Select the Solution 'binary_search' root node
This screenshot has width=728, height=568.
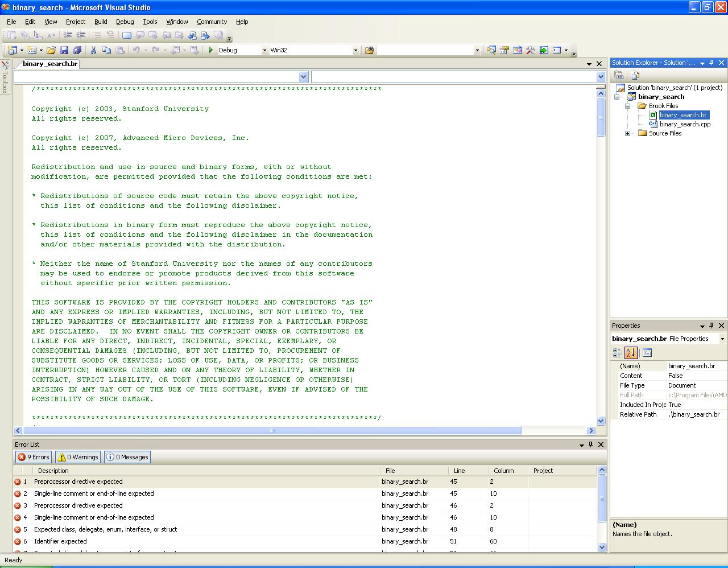click(675, 88)
